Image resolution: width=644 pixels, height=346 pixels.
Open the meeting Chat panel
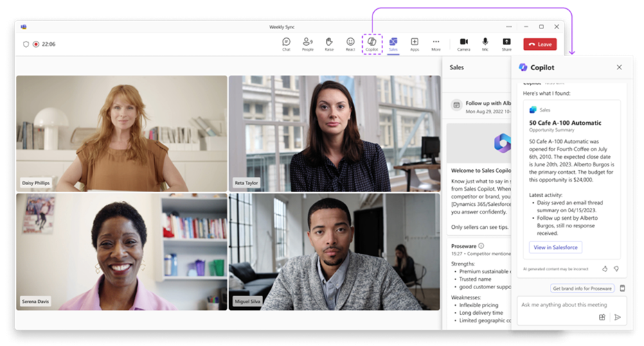click(286, 44)
